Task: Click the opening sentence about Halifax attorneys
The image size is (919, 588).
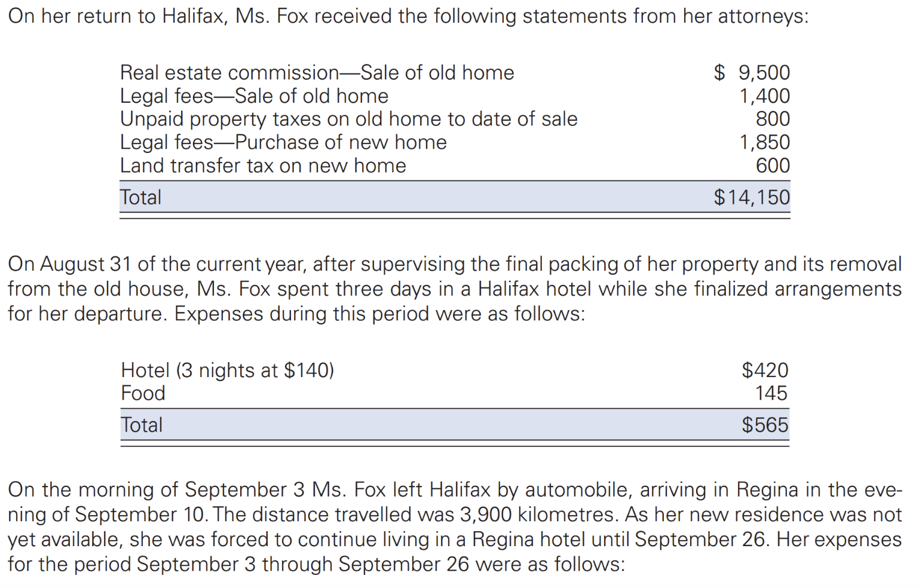Action: pos(408,16)
